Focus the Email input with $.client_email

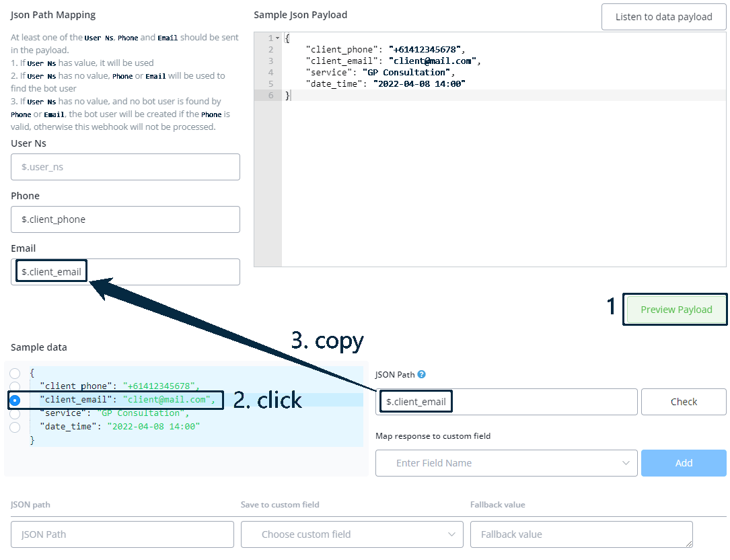click(125, 272)
